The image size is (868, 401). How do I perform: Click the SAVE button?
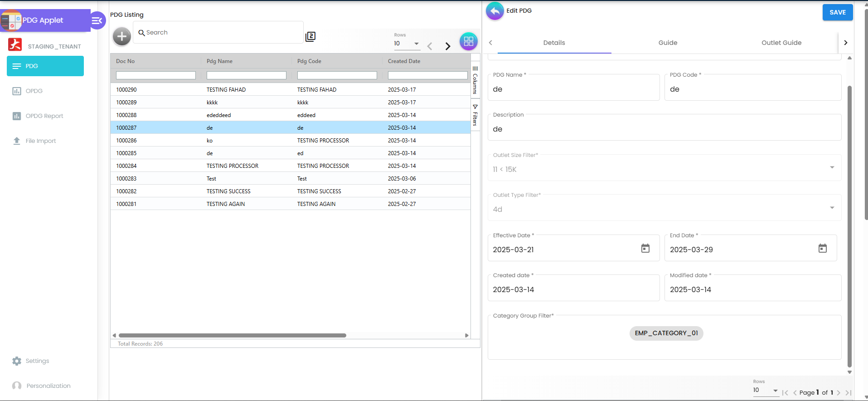tap(837, 12)
